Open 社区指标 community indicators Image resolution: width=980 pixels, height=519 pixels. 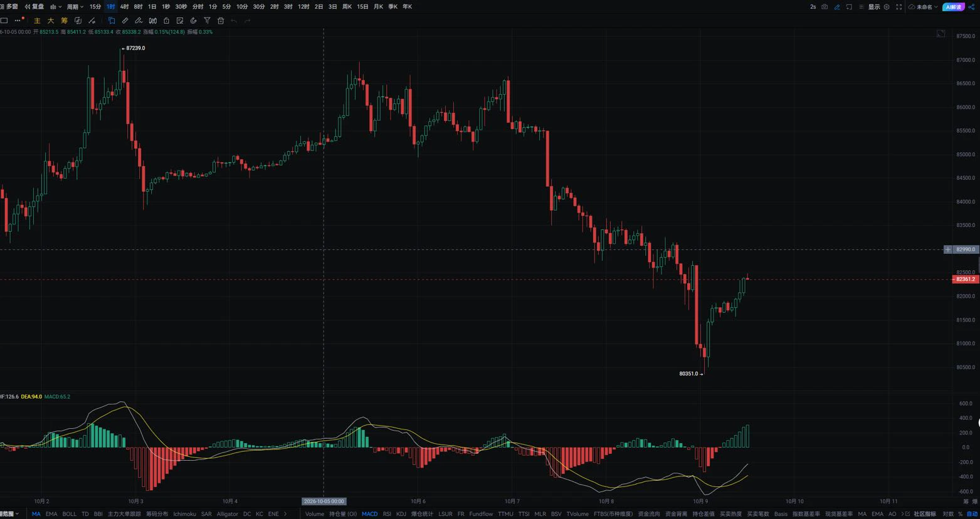925,514
